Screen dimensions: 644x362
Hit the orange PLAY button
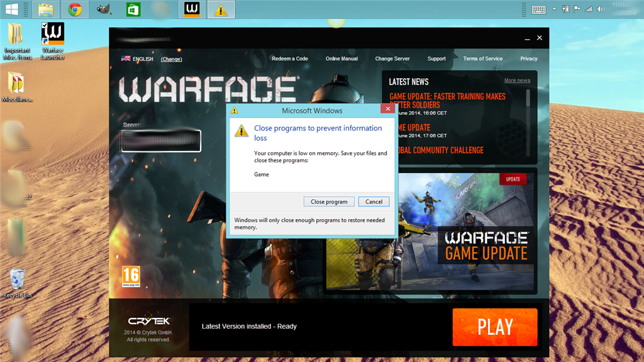[x=494, y=327]
